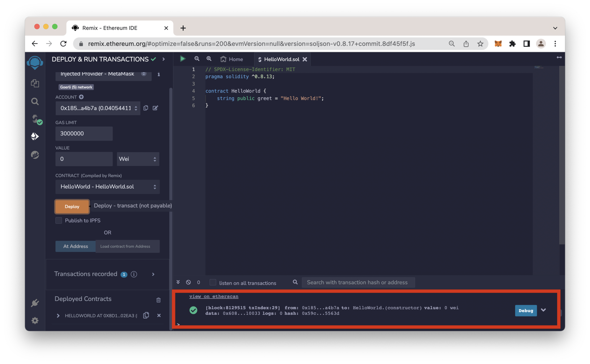Viewport: 590px width, 364px height.
Task: Switch to the Home tab
Action: click(x=232, y=59)
